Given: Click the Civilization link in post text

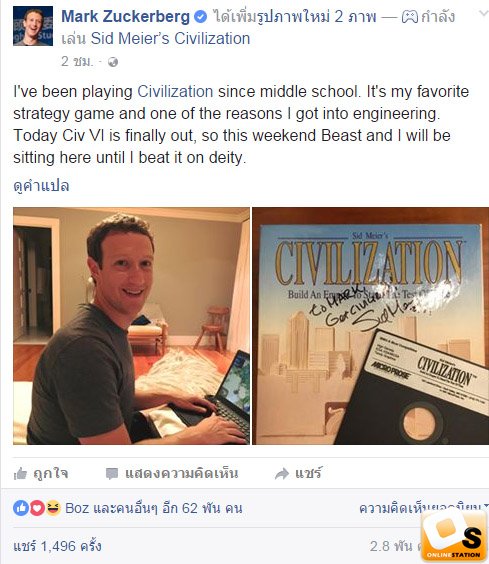Looking at the screenshot, I should tap(175, 91).
